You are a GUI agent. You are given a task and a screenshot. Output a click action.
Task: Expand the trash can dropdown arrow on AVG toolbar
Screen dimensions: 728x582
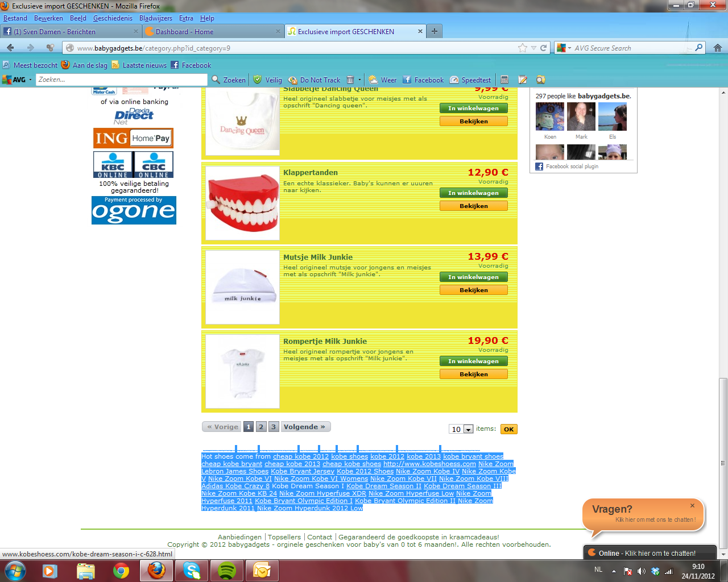click(x=359, y=80)
